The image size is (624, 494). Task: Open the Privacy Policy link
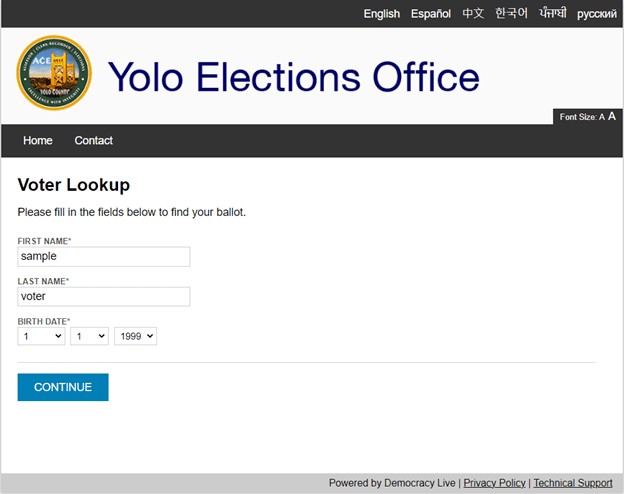tap(494, 483)
